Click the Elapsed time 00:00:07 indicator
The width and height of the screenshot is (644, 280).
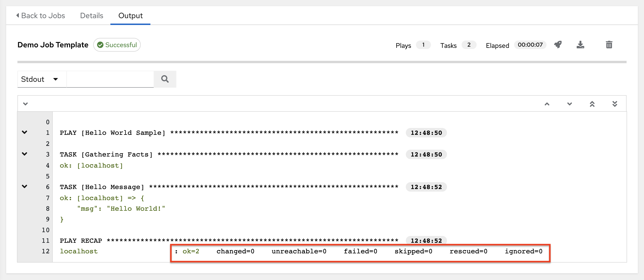coord(530,45)
